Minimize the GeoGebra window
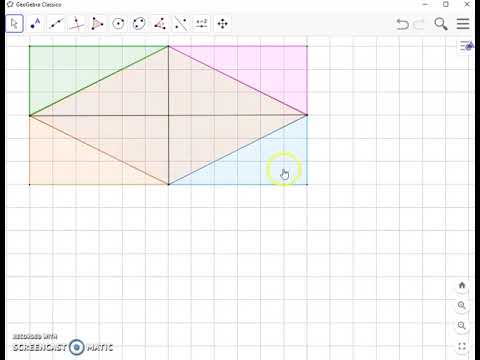Image resolution: width=480 pixels, height=360 pixels. point(425,4)
